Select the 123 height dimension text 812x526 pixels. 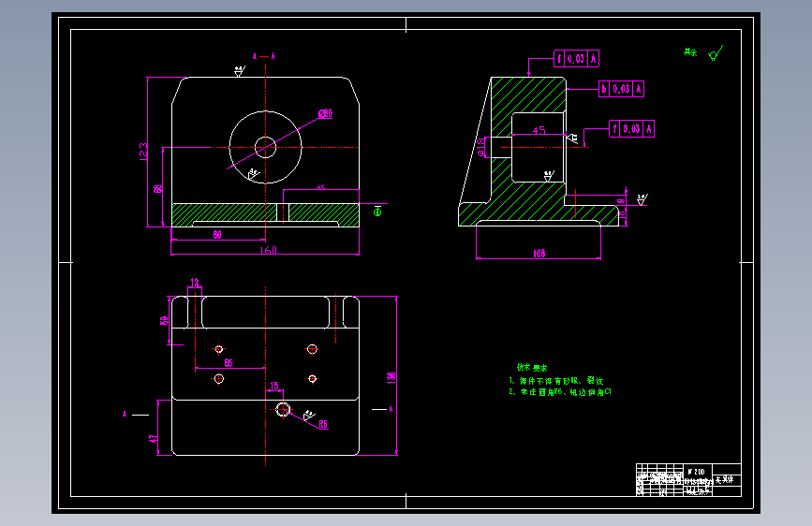point(143,152)
